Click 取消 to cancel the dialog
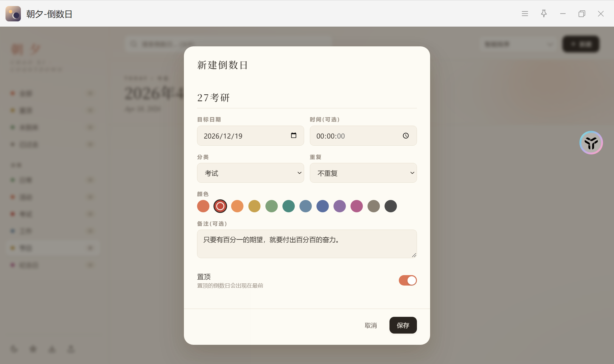Image resolution: width=614 pixels, height=364 pixels. pyautogui.click(x=371, y=326)
